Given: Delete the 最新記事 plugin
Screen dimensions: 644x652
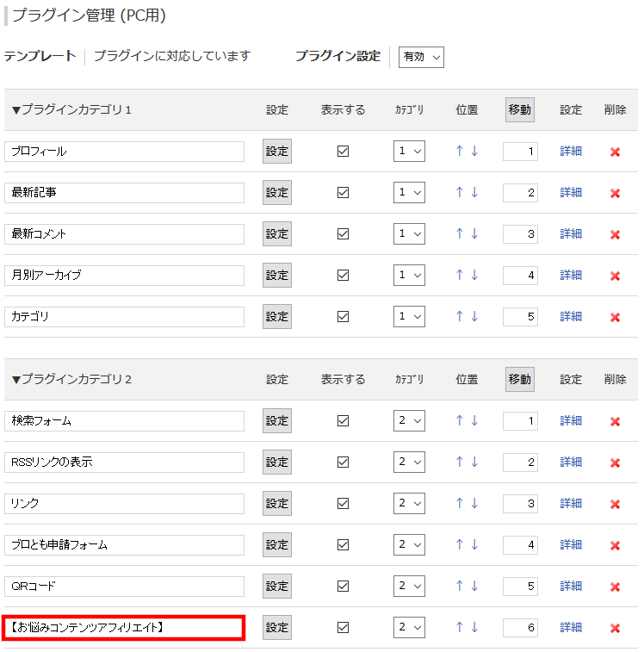Looking at the screenshot, I should tap(615, 193).
